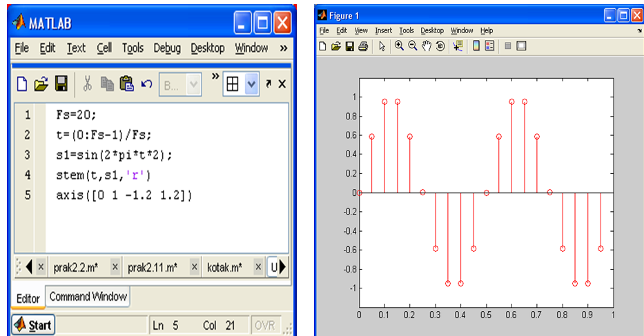Switch to the prak2.11.m* document tab
The image size is (644, 336).
point(153,268)
